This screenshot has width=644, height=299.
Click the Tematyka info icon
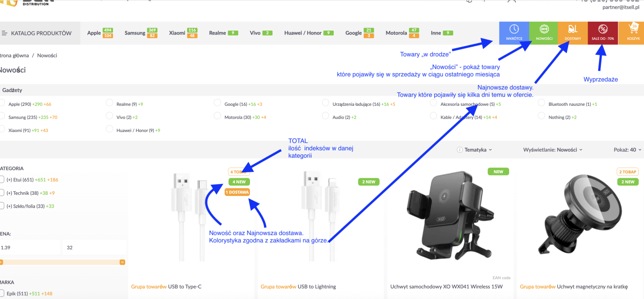point(460,150)
